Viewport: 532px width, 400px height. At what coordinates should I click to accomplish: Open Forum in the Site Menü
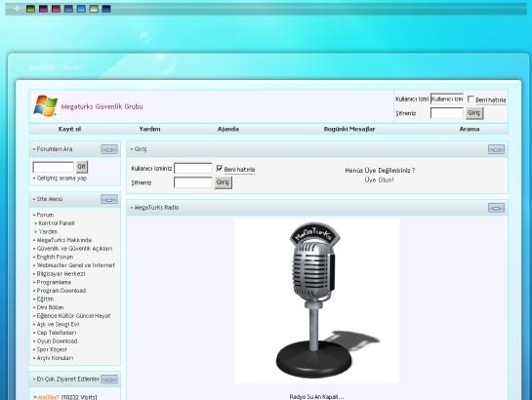45,215
